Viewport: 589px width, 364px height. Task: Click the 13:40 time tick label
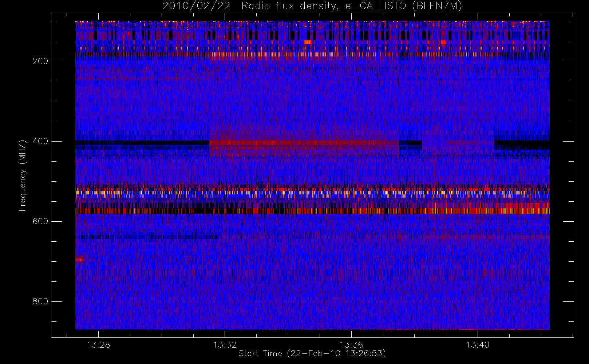coord(478,345)
